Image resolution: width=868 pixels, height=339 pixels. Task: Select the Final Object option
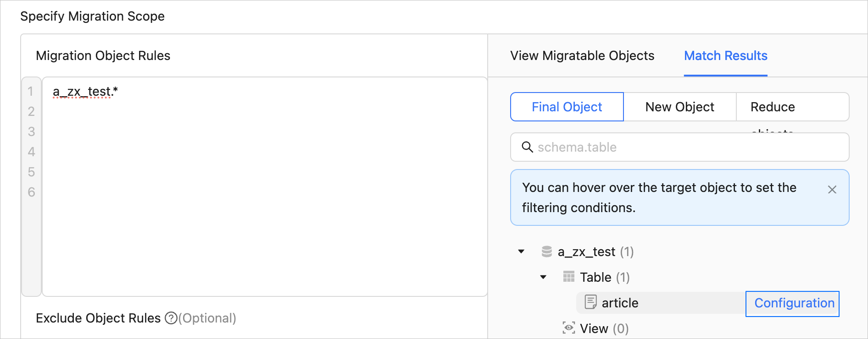[x=567, y=107]
